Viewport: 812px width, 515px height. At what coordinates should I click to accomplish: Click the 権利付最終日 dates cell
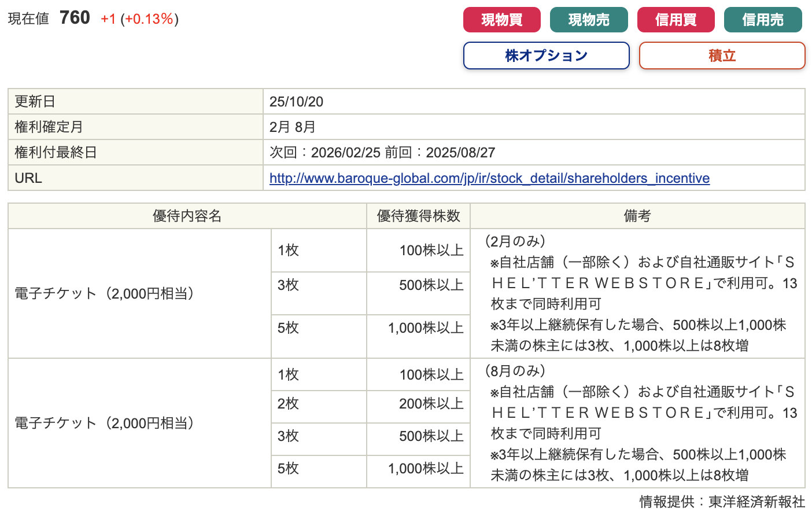pos(382,153)
